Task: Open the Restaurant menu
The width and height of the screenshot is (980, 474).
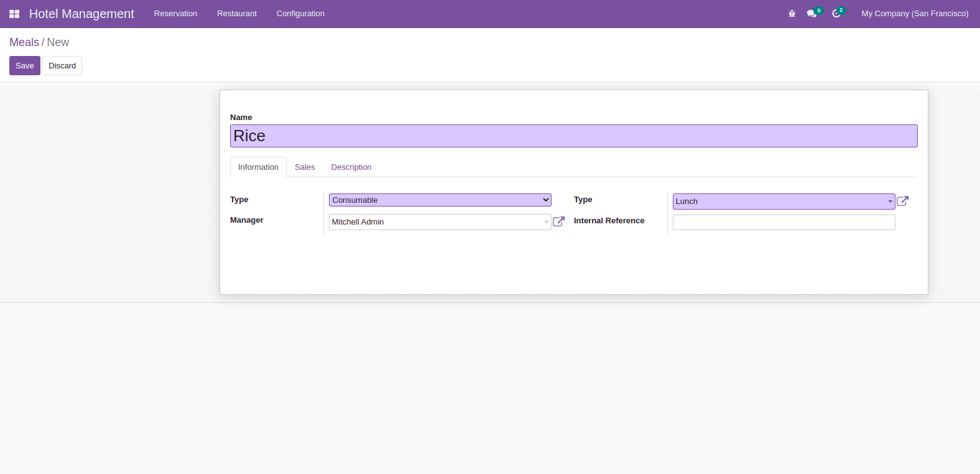Action: point(237,14)
